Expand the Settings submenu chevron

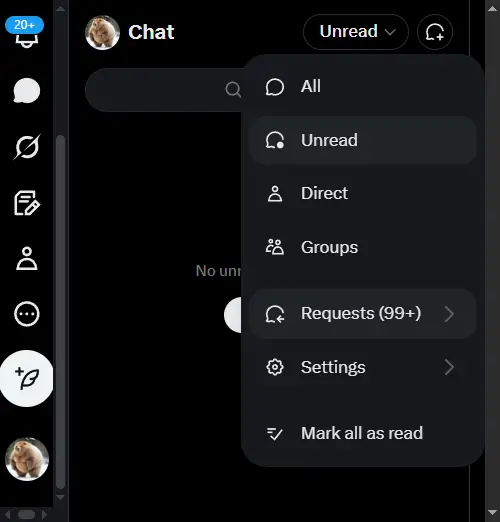pyautogui.click(x=449, y=367)
